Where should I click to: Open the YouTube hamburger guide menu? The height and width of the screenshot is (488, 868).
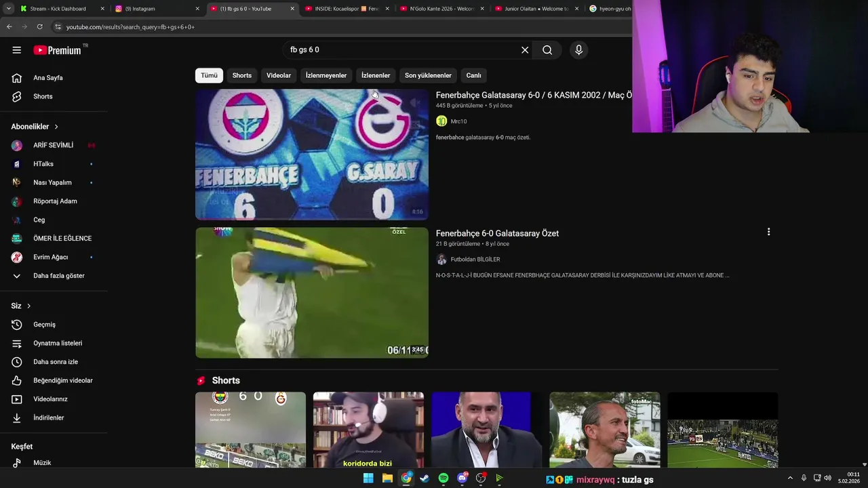[16, 50]
